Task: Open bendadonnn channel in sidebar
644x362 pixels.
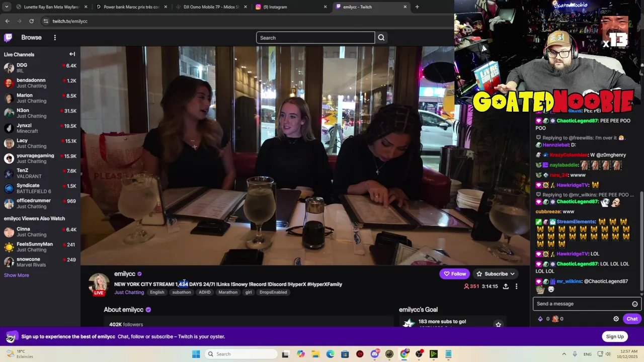Action: pyautogui.click(x=40, y=83)
